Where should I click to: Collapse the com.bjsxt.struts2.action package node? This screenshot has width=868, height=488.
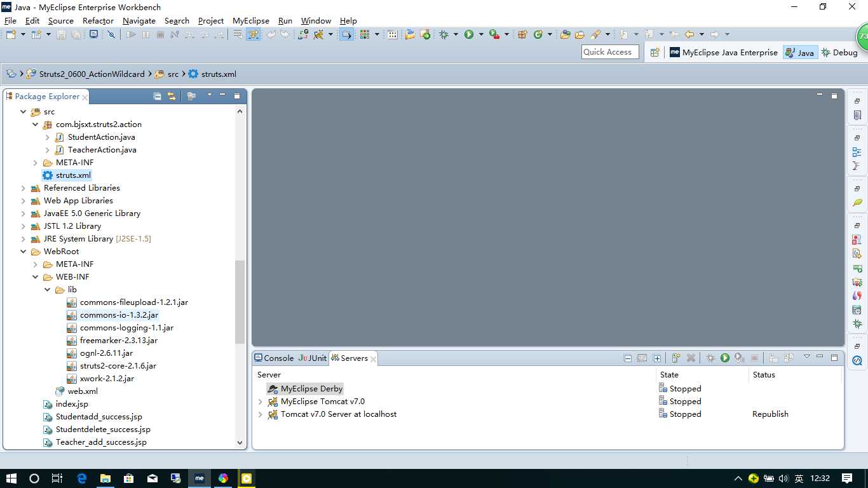coord(36,125)
